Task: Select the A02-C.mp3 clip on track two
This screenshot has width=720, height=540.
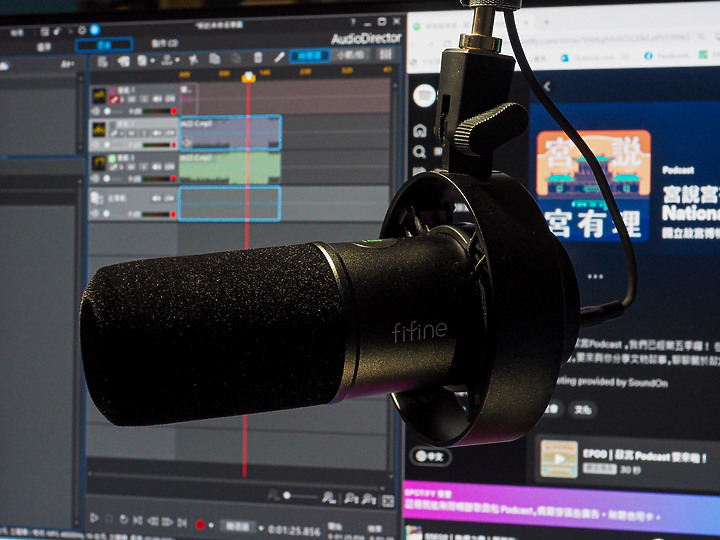Action: click(x=230, y=133)
